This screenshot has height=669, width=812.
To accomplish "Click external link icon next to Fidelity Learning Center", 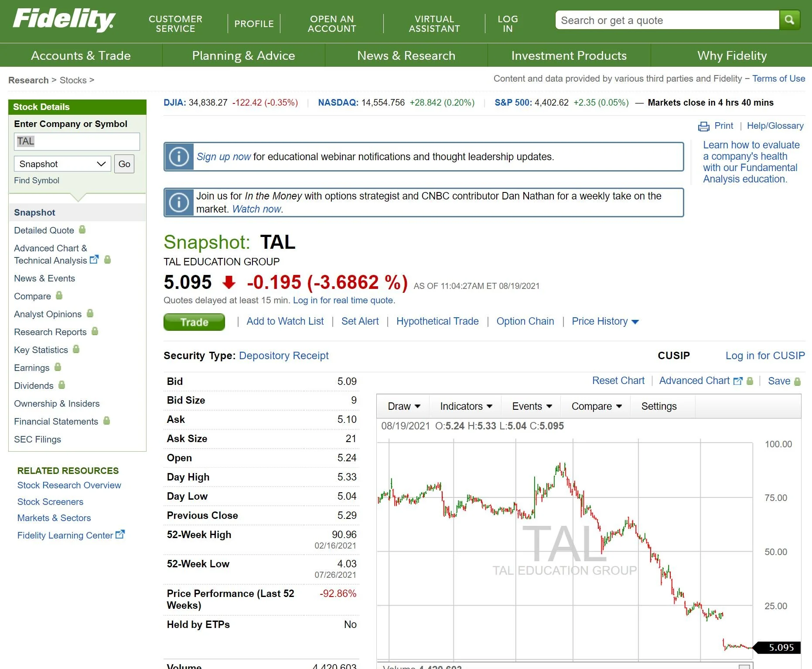I will 120,534.
